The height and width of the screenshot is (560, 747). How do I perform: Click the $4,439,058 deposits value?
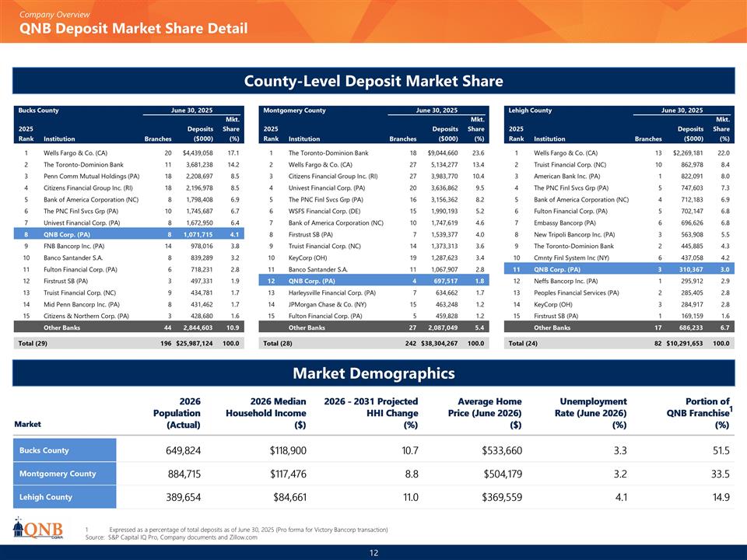point(198,153)
